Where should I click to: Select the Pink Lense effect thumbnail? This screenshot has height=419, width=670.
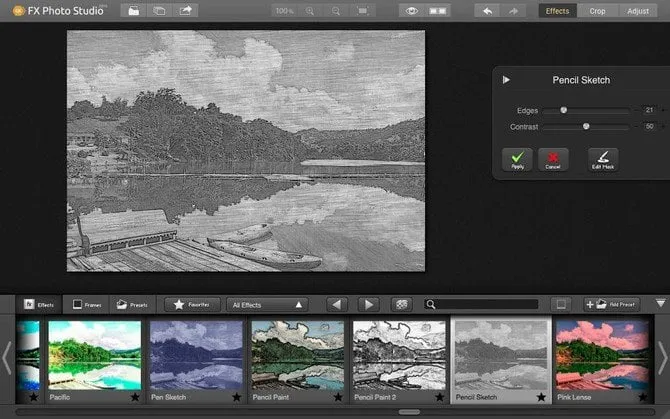[603, 355]
